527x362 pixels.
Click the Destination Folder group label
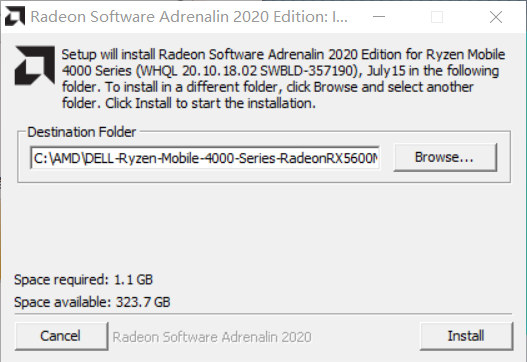(x=82, y=132)
